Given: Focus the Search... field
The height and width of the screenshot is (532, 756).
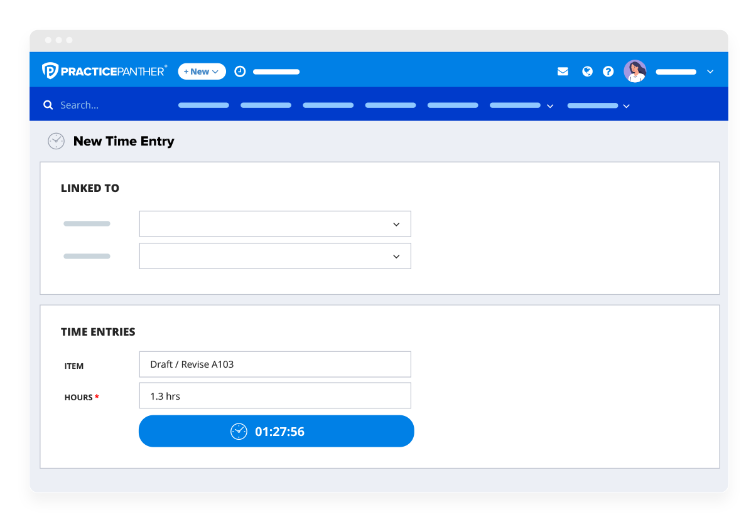Looking at the screenshot, I should coord(79,105).
